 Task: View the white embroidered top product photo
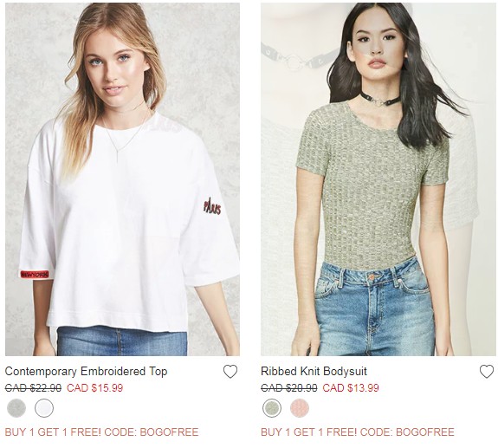click(123, 179)
